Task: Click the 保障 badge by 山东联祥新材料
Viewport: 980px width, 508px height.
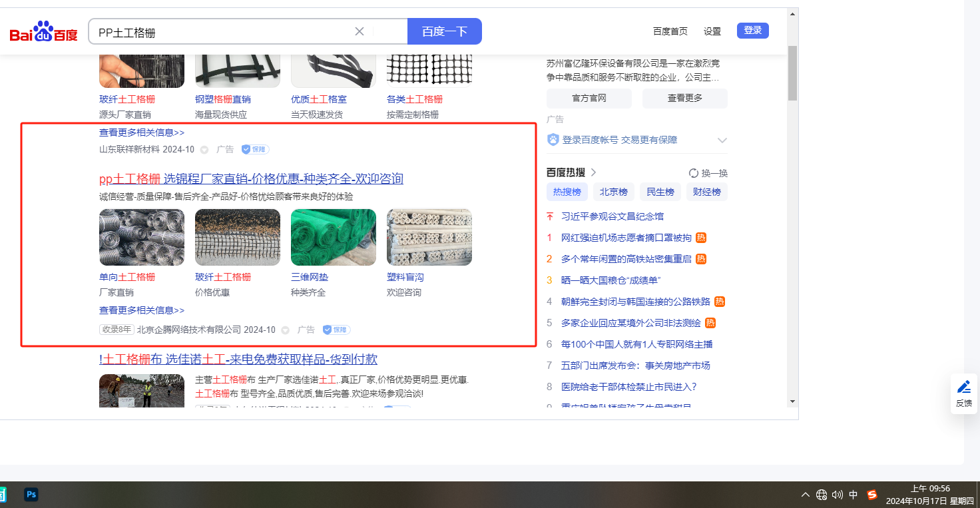Action: pos(256,150)
